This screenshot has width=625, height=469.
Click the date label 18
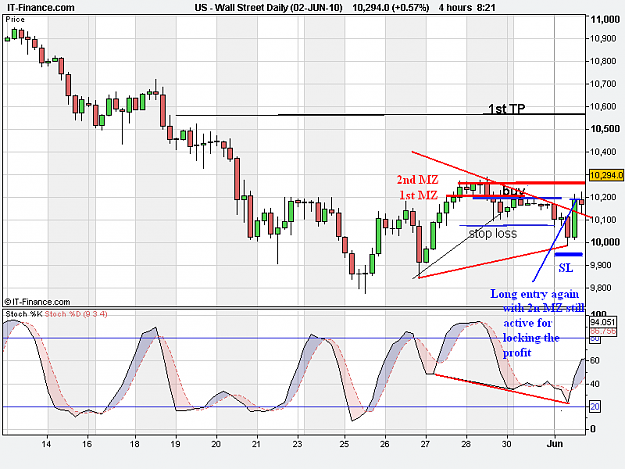pyautogui.click(x=135, y=444)
